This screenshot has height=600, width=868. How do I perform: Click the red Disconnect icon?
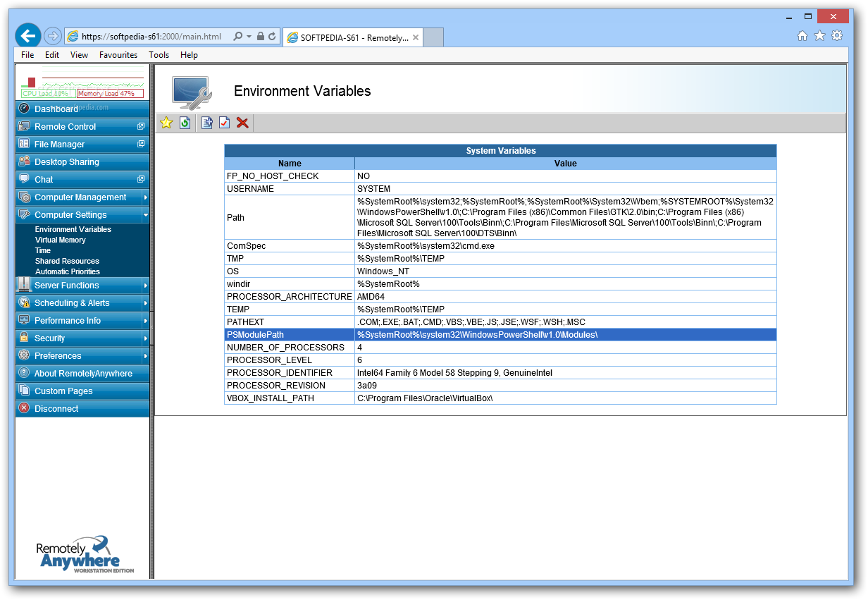[x=24, y=408]
